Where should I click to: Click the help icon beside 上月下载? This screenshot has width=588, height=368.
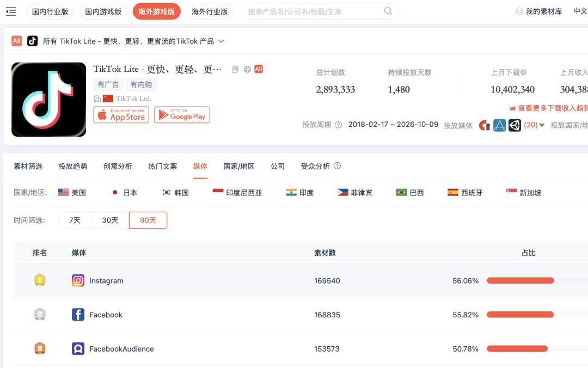524,72
